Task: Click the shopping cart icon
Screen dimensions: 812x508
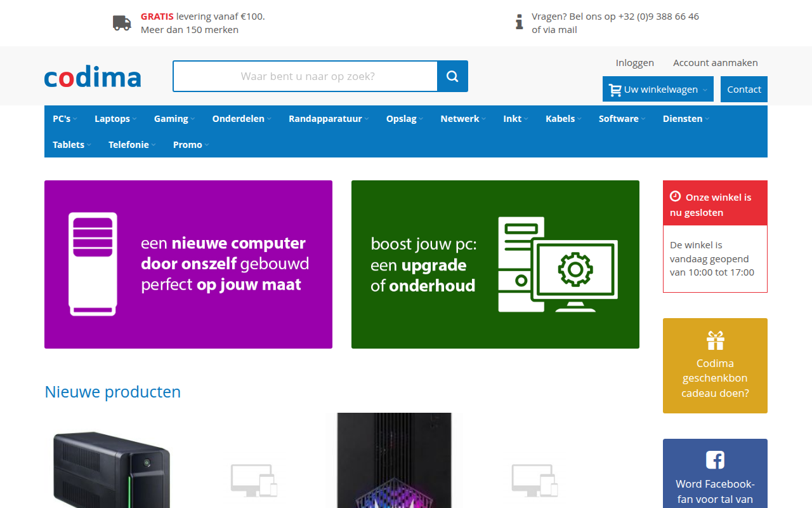Action: pos(615,90)
